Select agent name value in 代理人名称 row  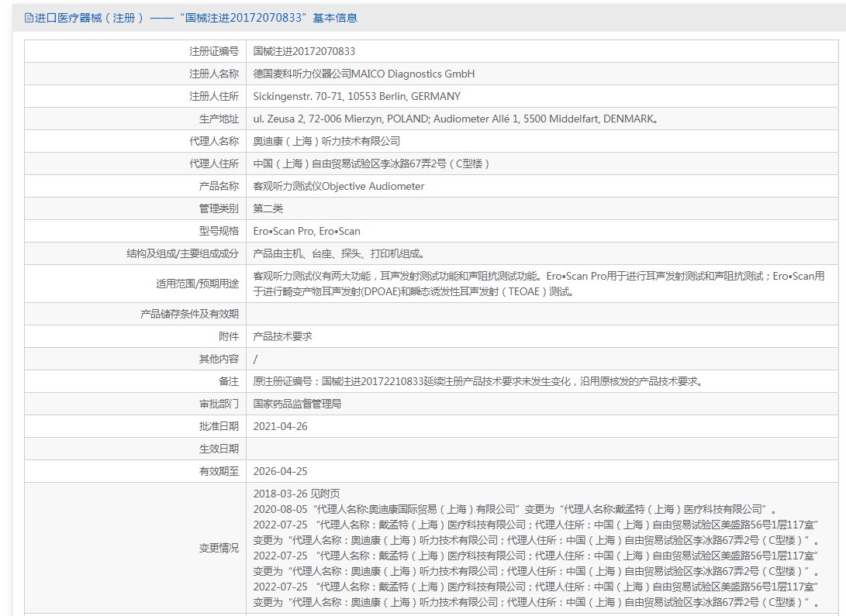[326, 141]
